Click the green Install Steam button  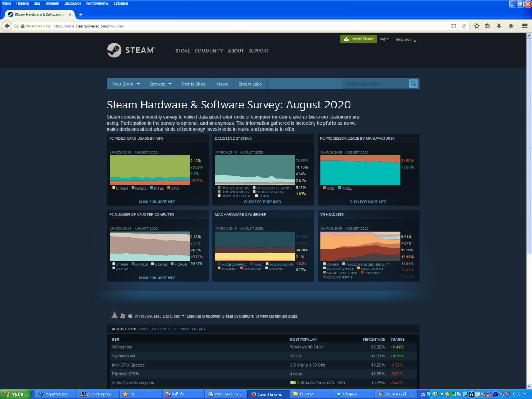(358, 39)
